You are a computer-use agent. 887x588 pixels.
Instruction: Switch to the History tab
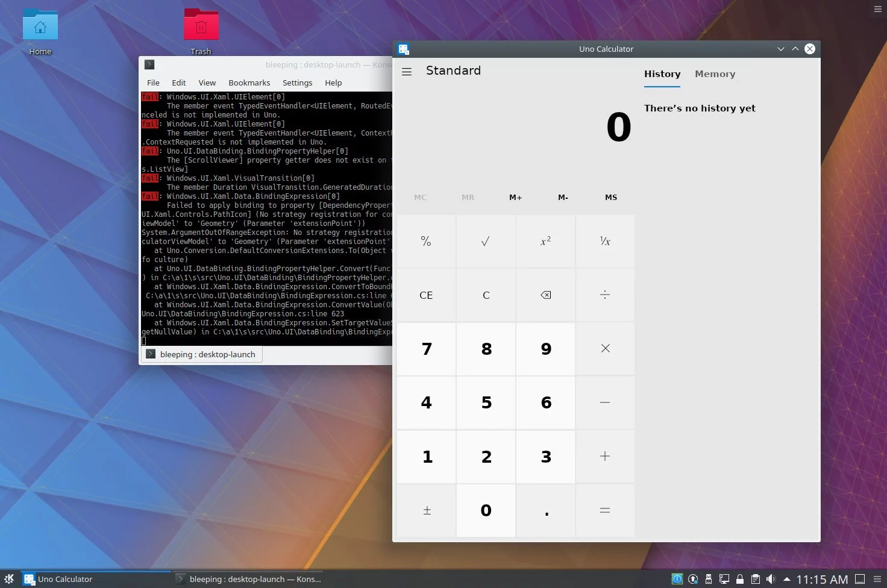(x=662, y=74)
